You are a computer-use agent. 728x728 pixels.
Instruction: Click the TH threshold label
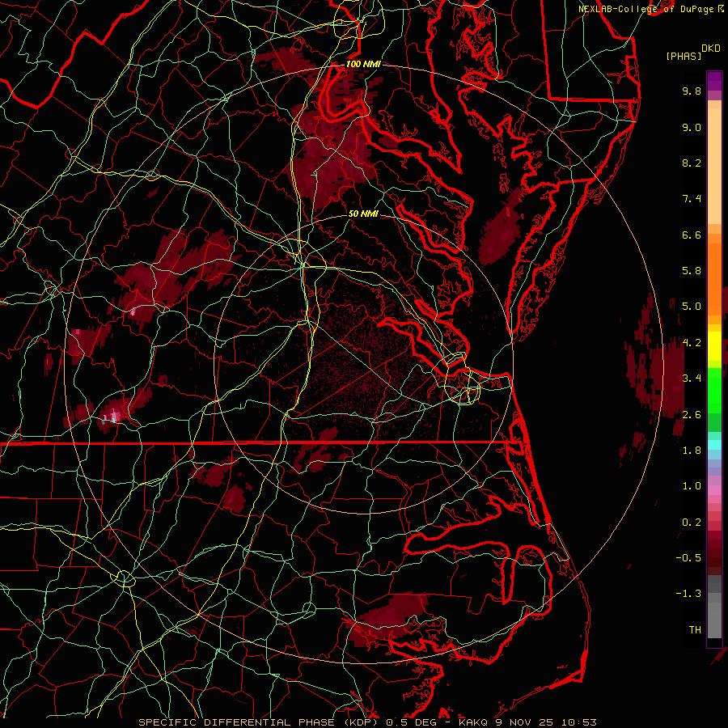coord(695,630)
